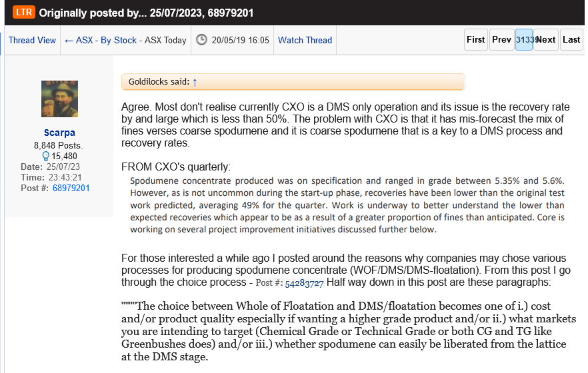
Task: Click the up arrow after 'Goldilocks said:'
Action: pyautogui.click(x=195, y=82)
